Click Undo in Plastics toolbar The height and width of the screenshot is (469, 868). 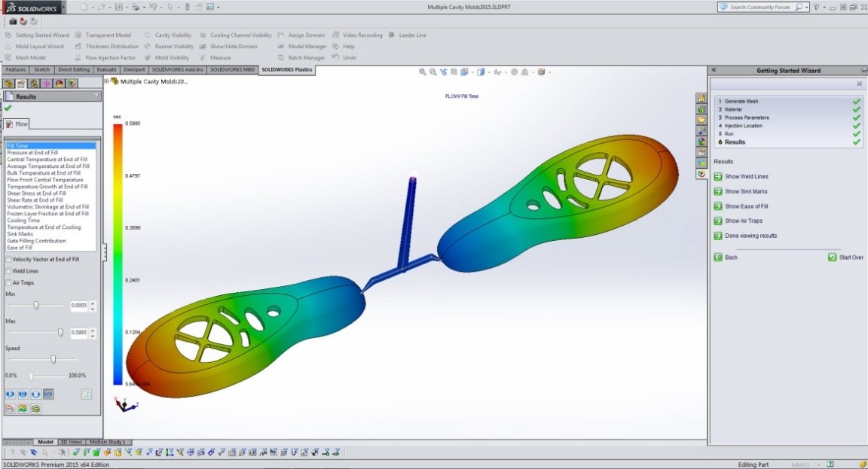344,57
